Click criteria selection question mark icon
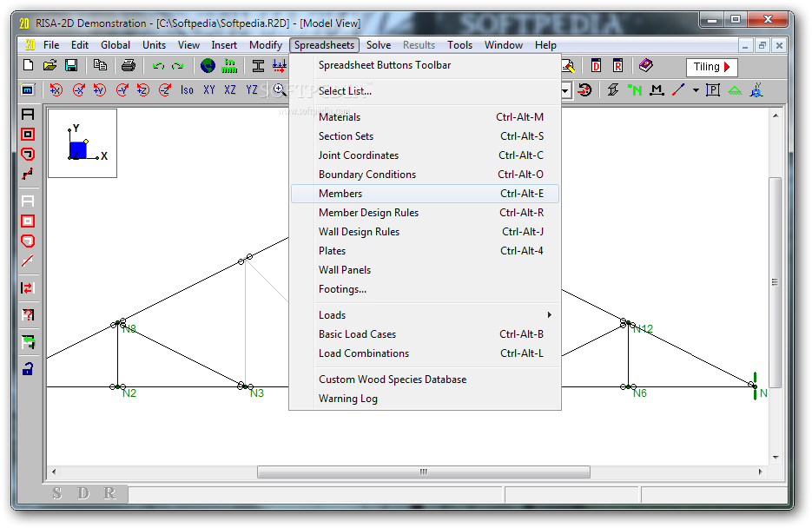The width and height of the screenshot is (812, 528). click(x=28, y=314)
